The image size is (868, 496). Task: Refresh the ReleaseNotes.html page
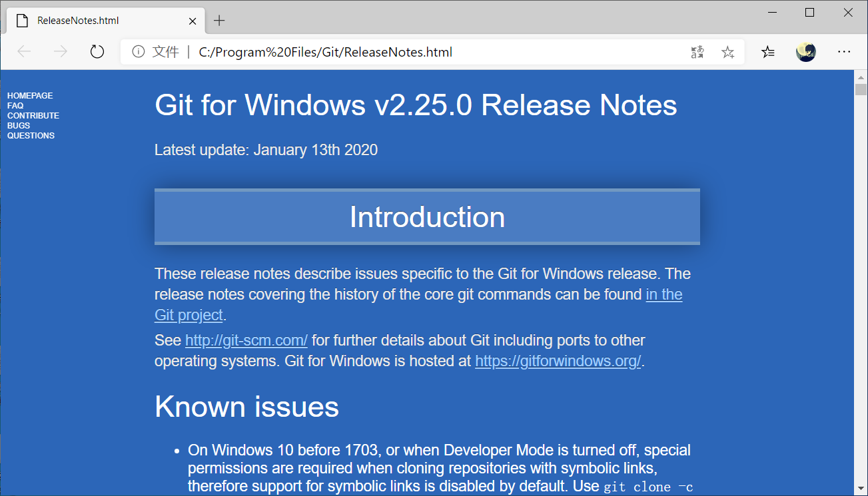click(x=97, y=51)
